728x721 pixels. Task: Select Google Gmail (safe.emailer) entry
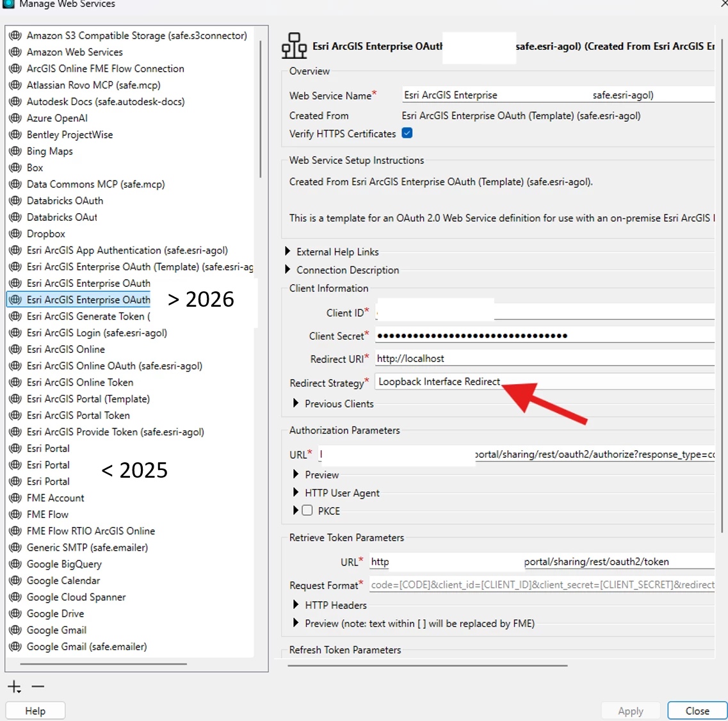[x=86, y=646]
